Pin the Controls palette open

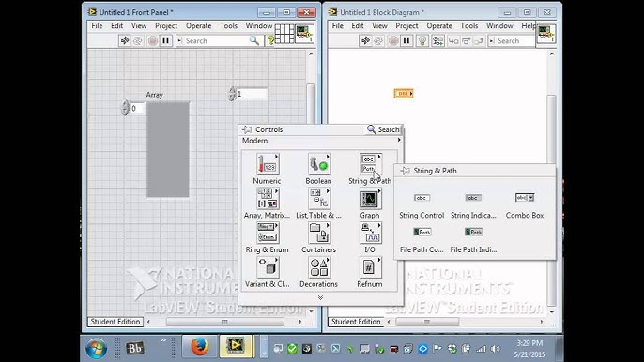click(x=247, y=129)
